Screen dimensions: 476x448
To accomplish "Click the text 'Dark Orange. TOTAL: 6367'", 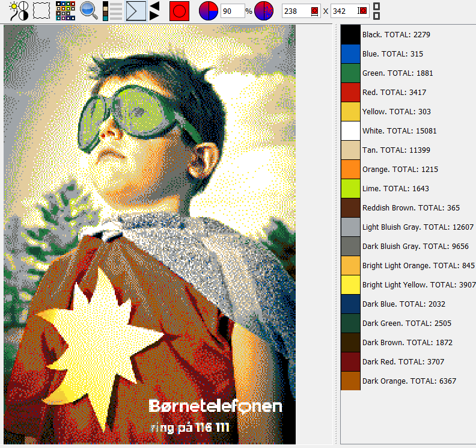I will click(409, 381).
